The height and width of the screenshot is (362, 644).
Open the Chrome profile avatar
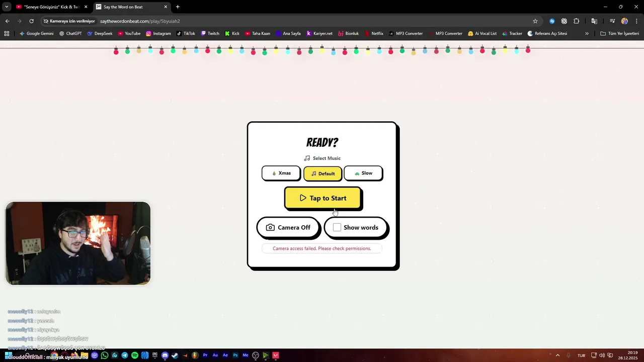624,21
